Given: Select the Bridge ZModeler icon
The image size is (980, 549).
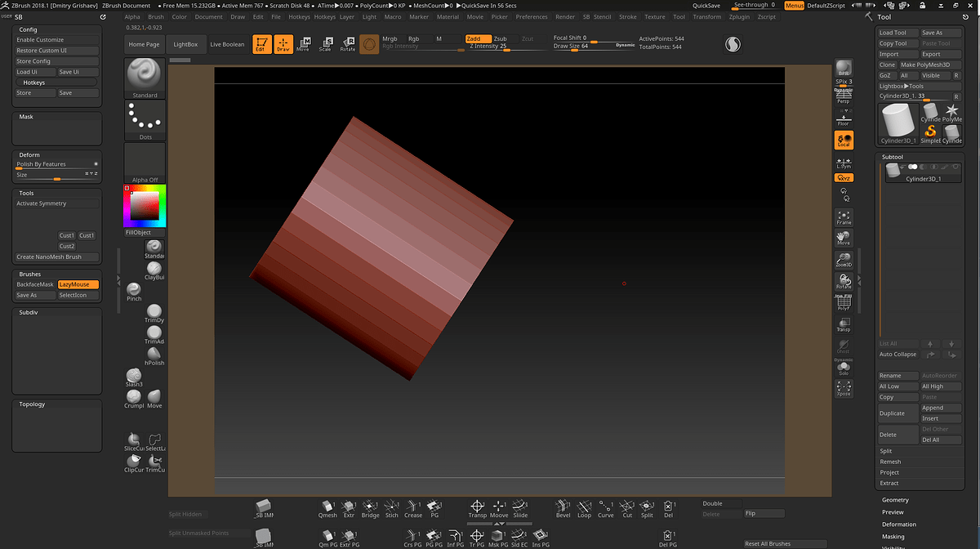Looking at the screenshot, I should point(371,509).
